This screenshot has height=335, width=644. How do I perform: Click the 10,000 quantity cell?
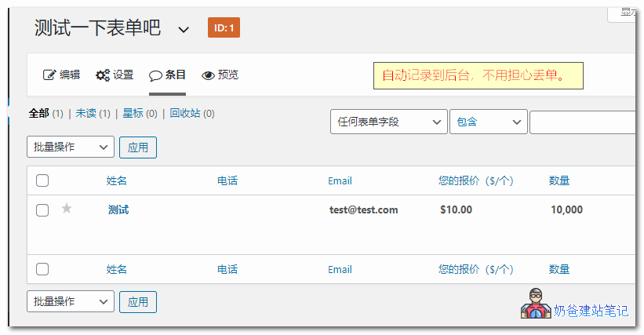567,209
